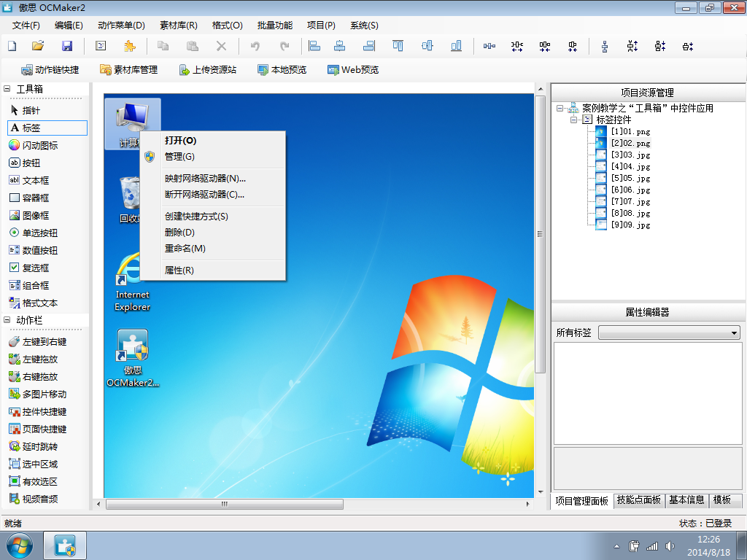Choose the 左键到右键 action
747x560 pixels.
point(38,342)
